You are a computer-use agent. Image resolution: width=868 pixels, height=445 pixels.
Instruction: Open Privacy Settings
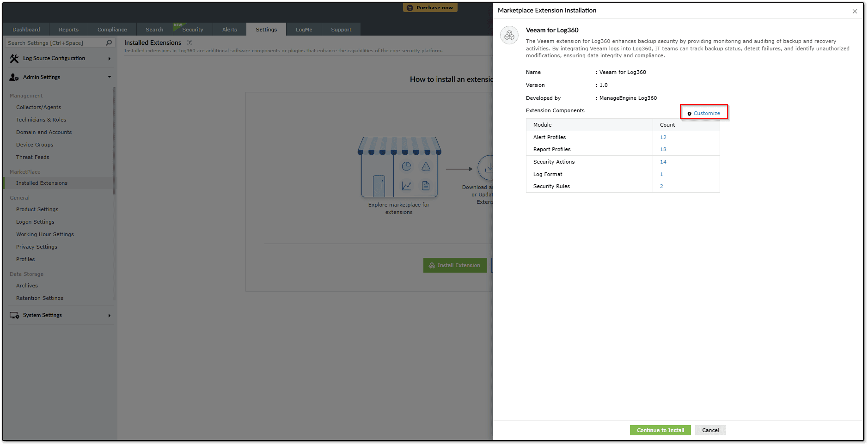37,247
